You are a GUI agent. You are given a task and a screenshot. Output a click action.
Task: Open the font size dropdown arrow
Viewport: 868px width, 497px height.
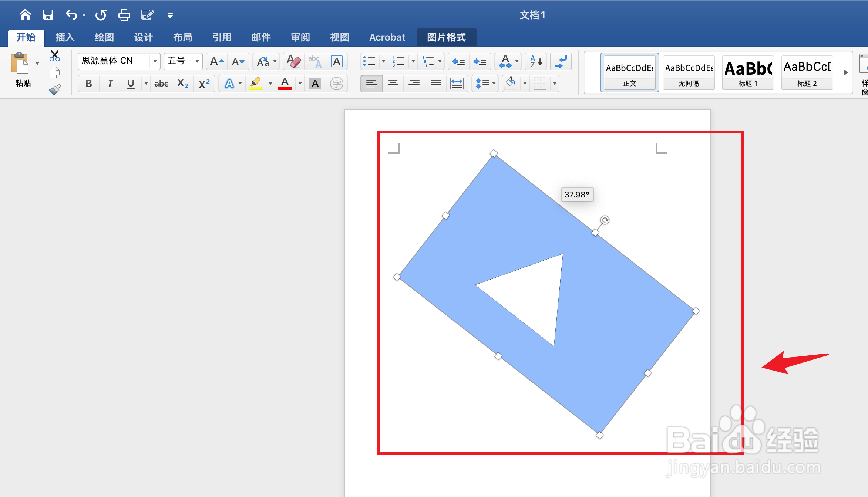click(197, 61)
